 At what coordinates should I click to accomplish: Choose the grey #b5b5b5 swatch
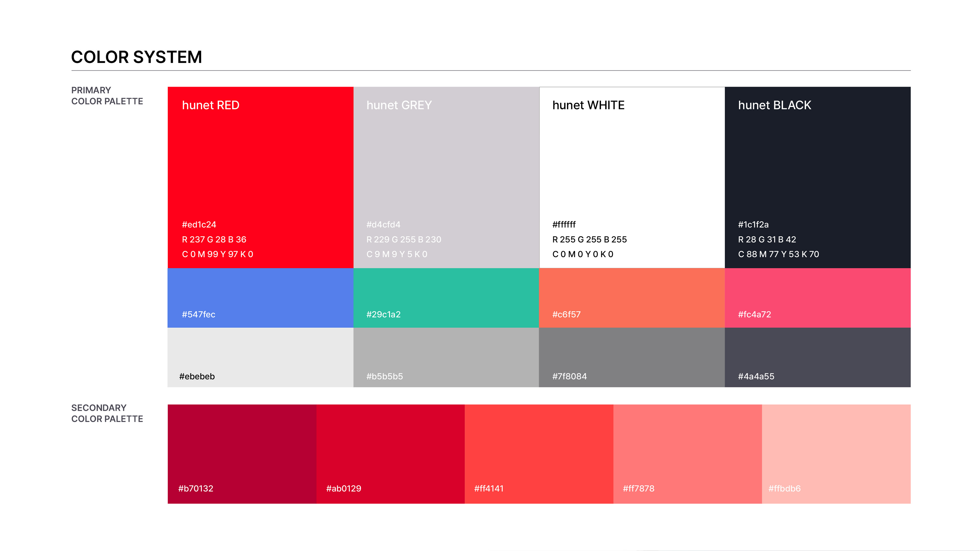tap(446, 357)
